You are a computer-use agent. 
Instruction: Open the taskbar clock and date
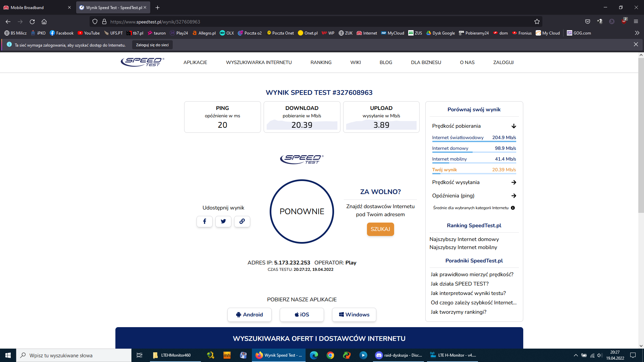click(615, 355)
